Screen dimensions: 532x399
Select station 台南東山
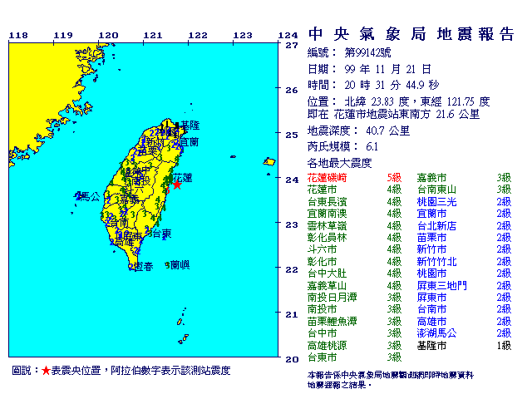click(436, 190)
